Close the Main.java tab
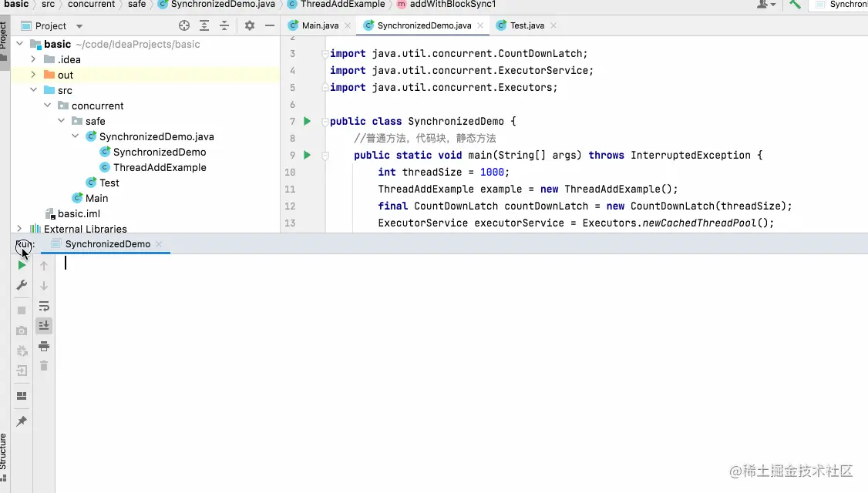 [348, 25]
